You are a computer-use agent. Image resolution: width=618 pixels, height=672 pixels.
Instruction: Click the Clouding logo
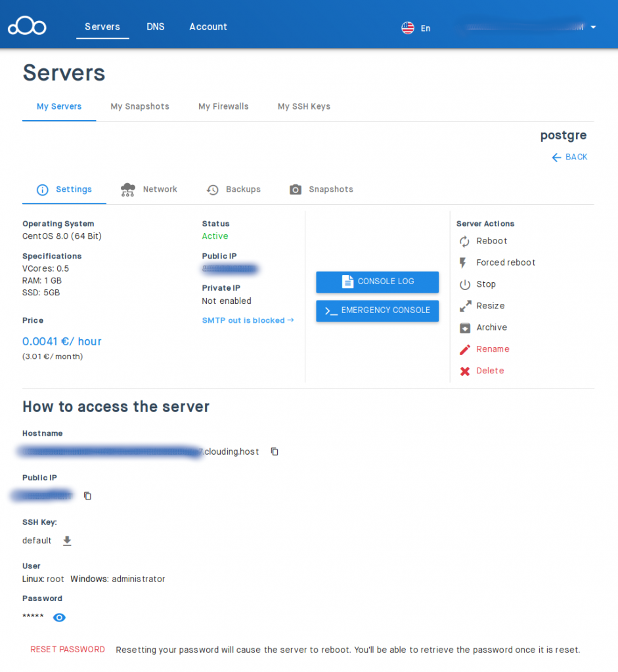click(x=26, y=25)
